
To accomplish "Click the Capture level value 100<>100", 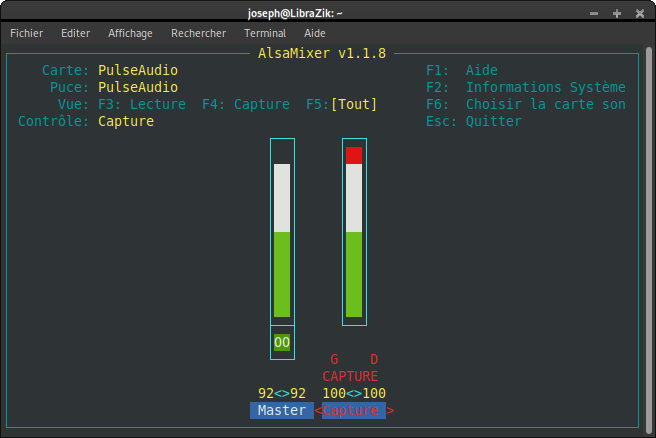I will click(354, 393).
